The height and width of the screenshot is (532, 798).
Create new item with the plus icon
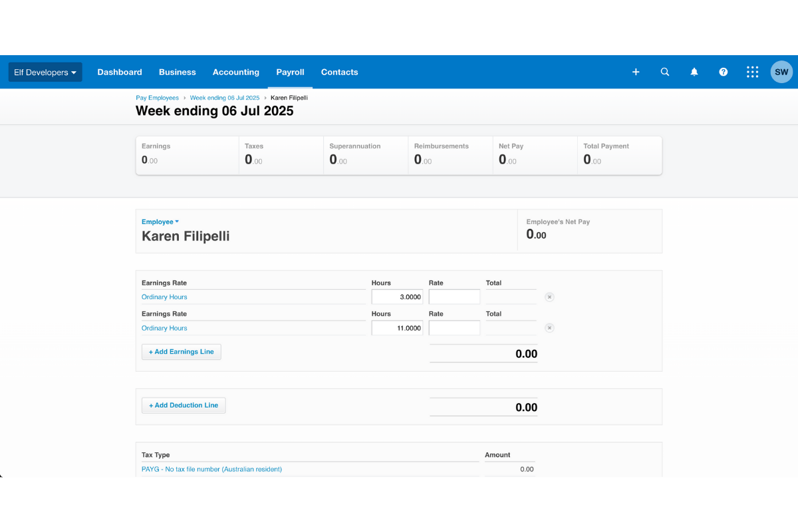coord(635,72)
